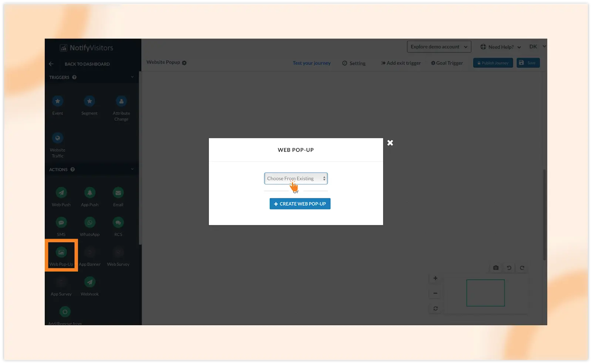The height and width of the screenshot is (364, 592).
Task: Click the WhatsApp action icon
Action: pyautogui.click(x=90, y=223)
